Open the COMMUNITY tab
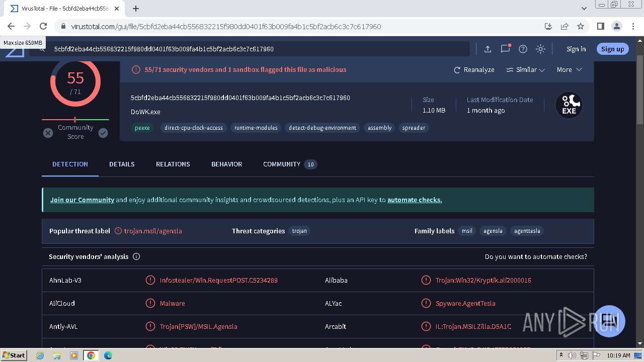The width and height of the screenshot is (644, 362). pyautogui.click(x=290, y=164)
